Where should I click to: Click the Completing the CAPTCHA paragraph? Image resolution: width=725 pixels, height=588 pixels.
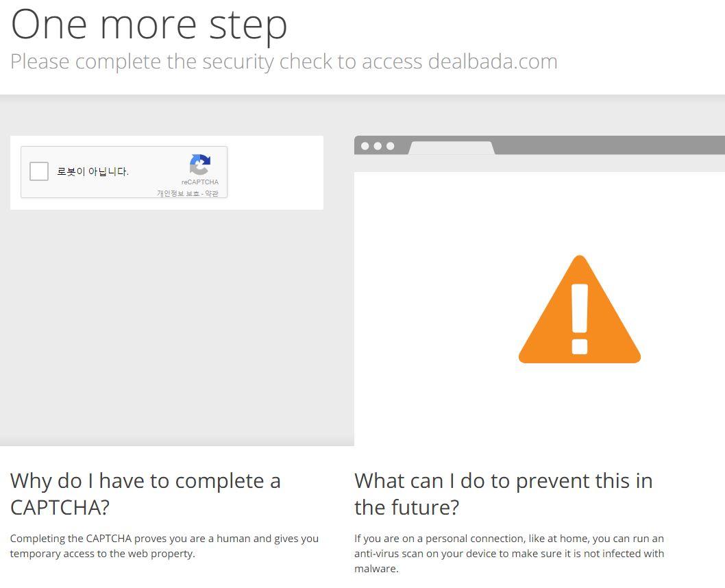point(164,546)
